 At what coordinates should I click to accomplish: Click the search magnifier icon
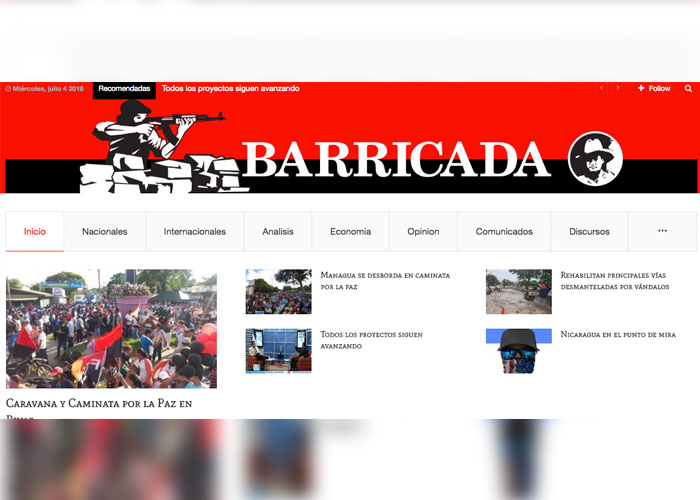pos(688,89)
